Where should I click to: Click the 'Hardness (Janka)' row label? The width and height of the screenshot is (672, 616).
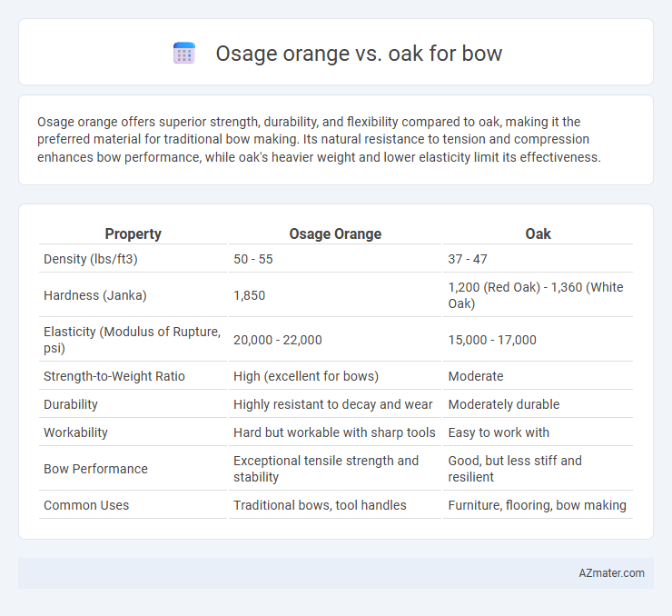click(x=95, y=295)
